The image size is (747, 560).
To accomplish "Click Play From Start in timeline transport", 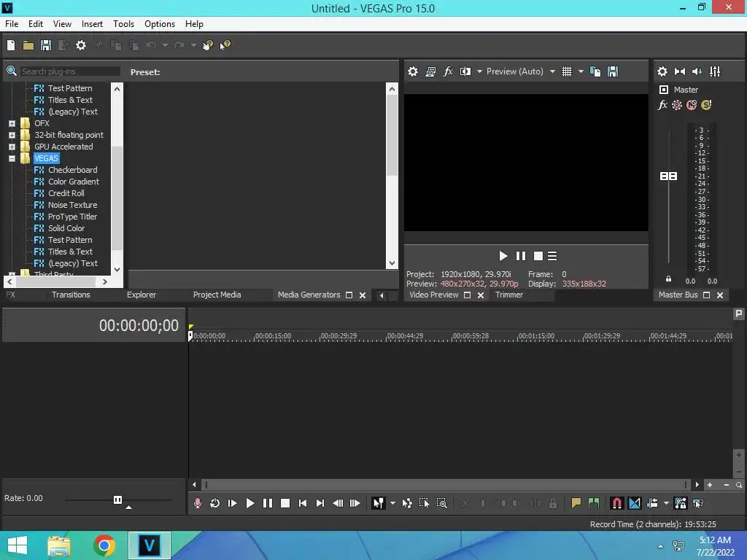I will click(x=233, y=503).
